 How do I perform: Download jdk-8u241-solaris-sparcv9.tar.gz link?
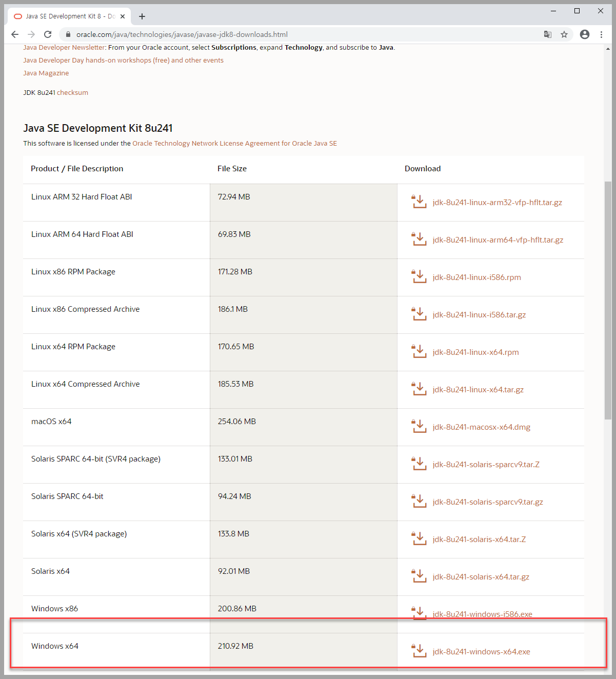tap(488, 502)
